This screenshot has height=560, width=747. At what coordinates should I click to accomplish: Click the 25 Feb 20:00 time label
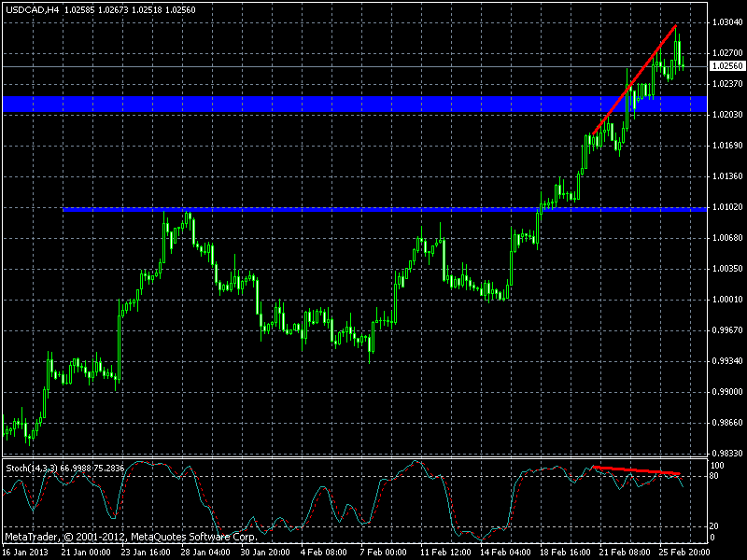684,553
